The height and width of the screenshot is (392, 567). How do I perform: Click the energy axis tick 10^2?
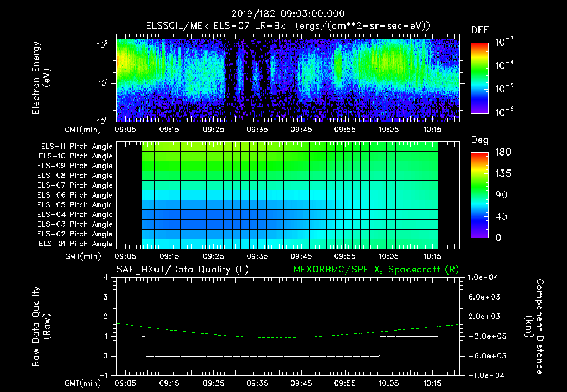click(103, 45)
